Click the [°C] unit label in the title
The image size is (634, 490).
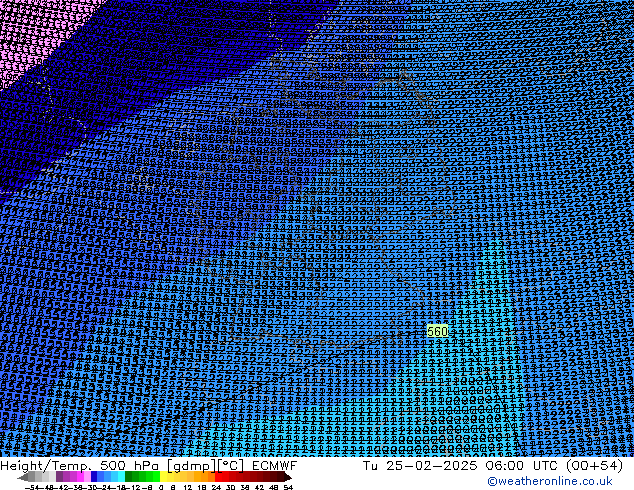tap(231, 466)
